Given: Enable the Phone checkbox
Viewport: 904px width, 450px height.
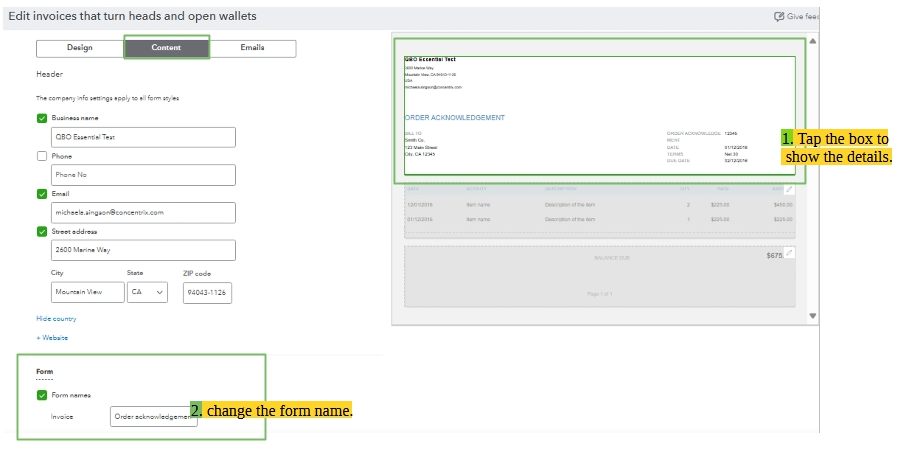Looking at the screenshot, I should 42,156.
